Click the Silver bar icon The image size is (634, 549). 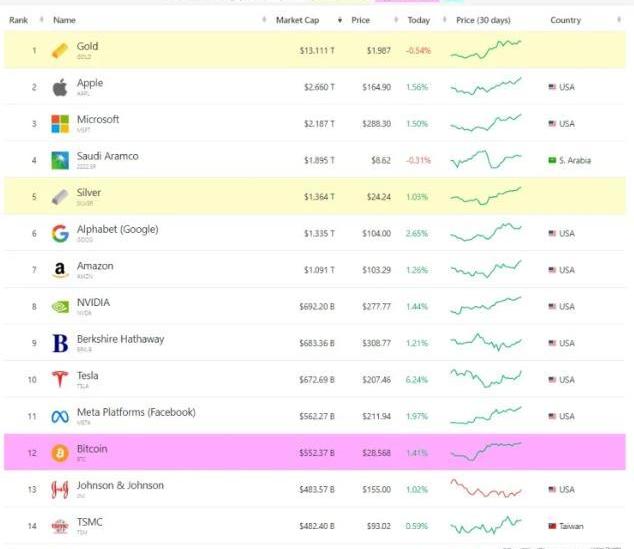click(x=60, y=197)
